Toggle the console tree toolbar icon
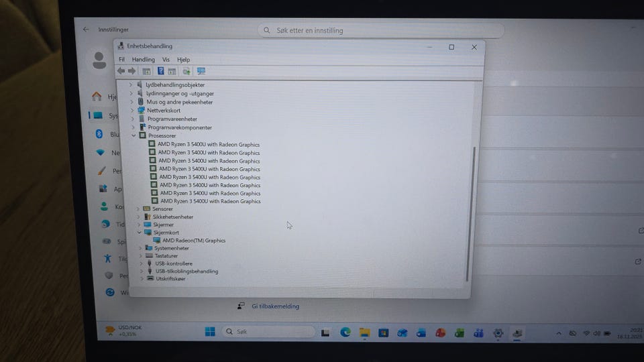This screenshot has width=644, height=362. click(146, 72)
